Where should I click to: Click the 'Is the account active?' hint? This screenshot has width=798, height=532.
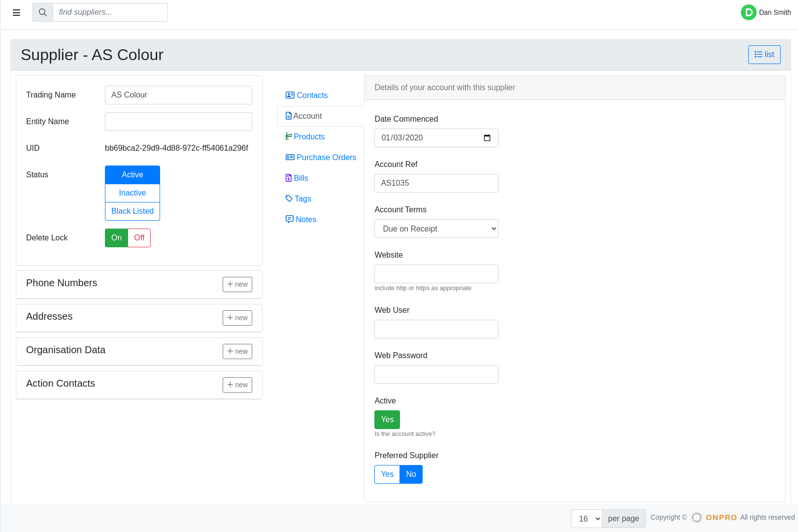405,434
